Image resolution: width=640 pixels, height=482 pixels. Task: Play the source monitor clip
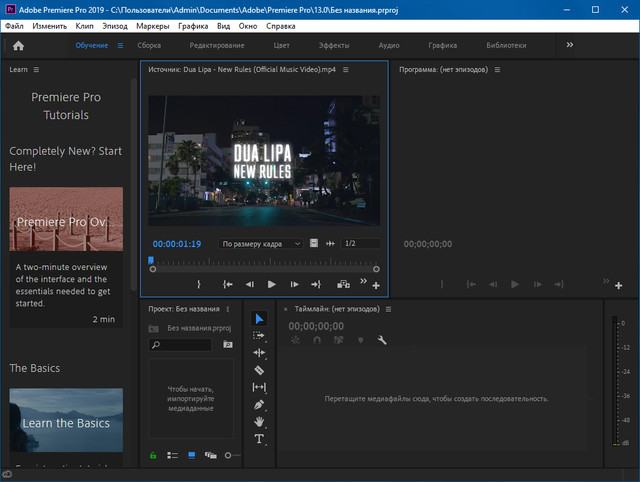pyautogui.click(x=271, y=284)
